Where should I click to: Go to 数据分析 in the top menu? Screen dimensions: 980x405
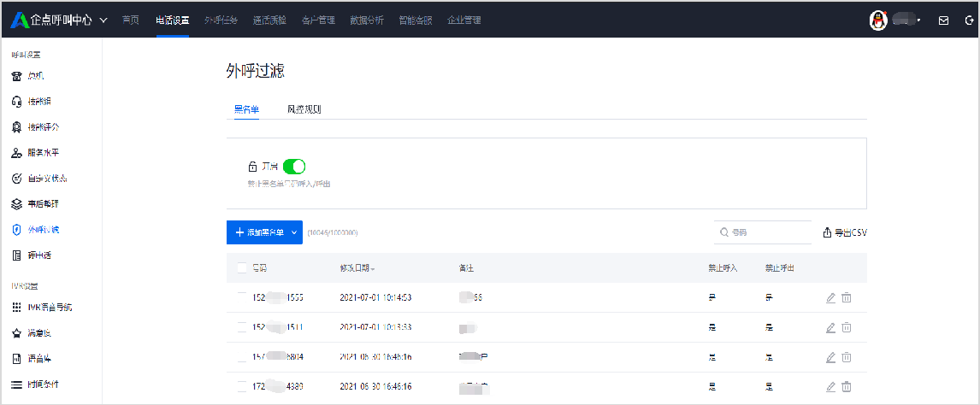coord(367,20)
